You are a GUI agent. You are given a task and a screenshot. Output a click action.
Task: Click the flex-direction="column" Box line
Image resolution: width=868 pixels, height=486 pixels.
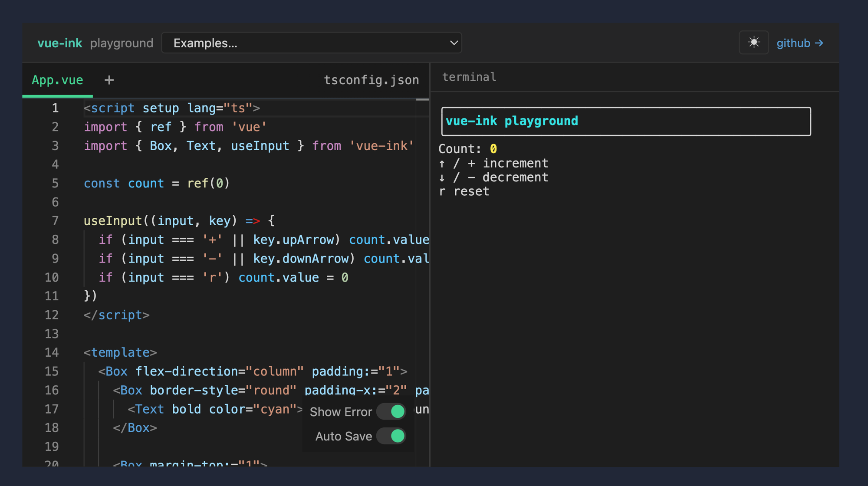[x=253, y=371]
